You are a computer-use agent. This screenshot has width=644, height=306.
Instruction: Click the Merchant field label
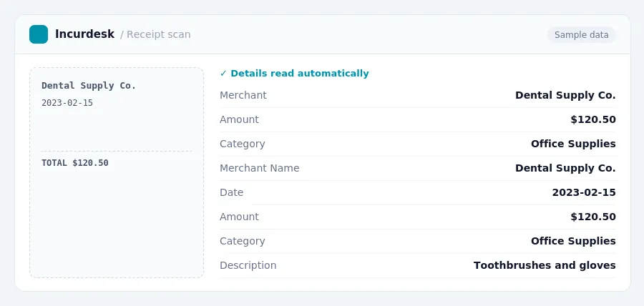pos(243,95)
